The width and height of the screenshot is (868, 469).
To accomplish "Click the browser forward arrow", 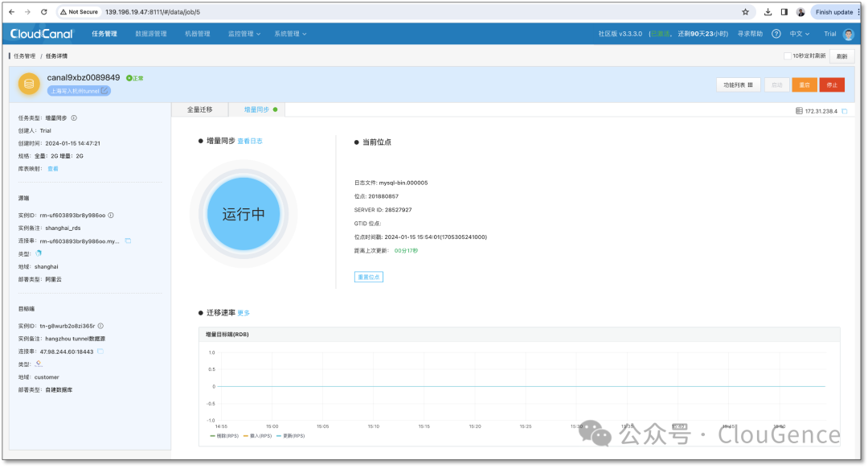I will [x=27, y=11].
